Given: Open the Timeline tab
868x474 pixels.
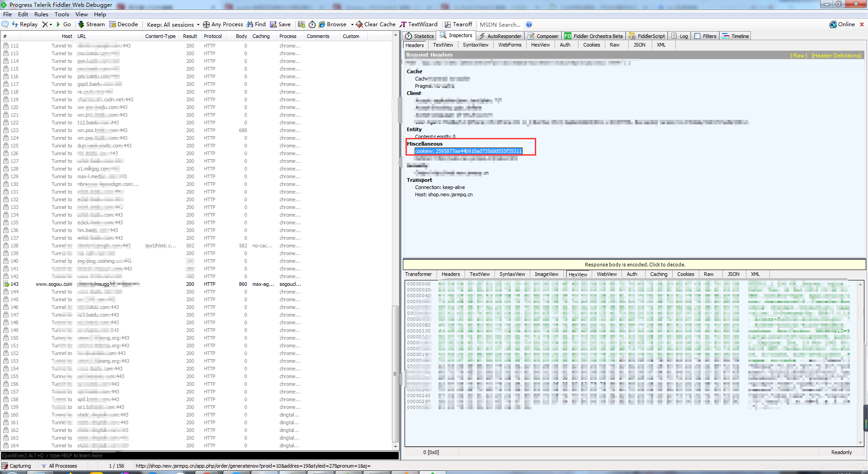Looking at the screenshot, I should pos(736,36).
